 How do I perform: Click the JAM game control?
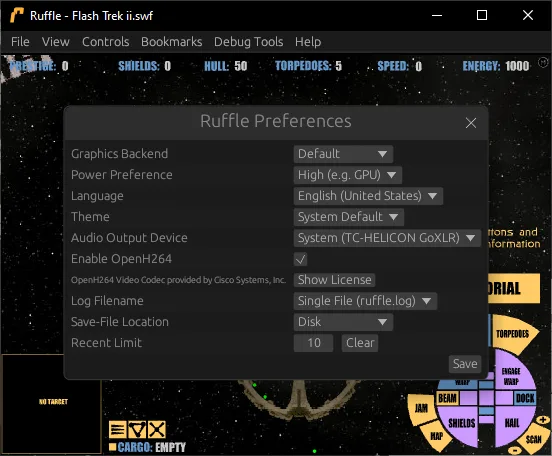pyautogui.click(x=421, y=408)
